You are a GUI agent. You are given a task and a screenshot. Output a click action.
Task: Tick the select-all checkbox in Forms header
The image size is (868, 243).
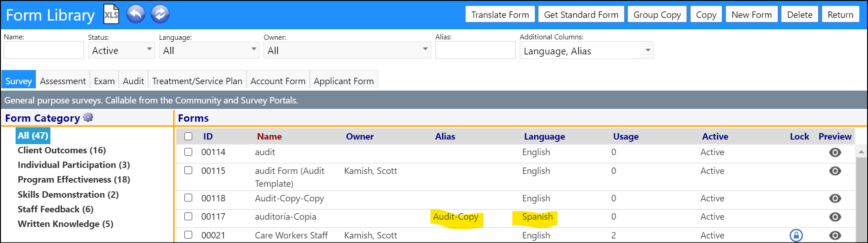tap(188, 136)
